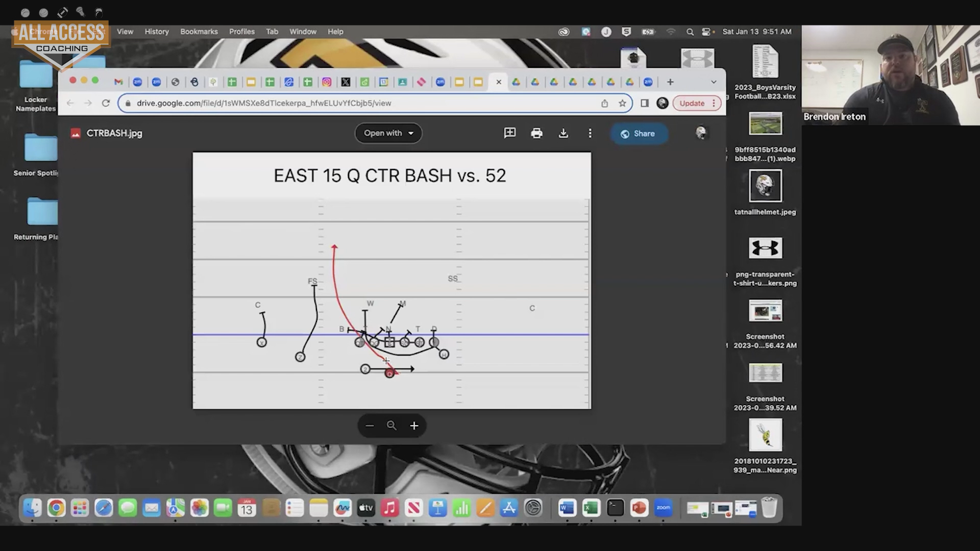The width and height of the screenshot is (980, 551).
Task: Click the Wi-Fi status icon
Action: tap(671, 32)
